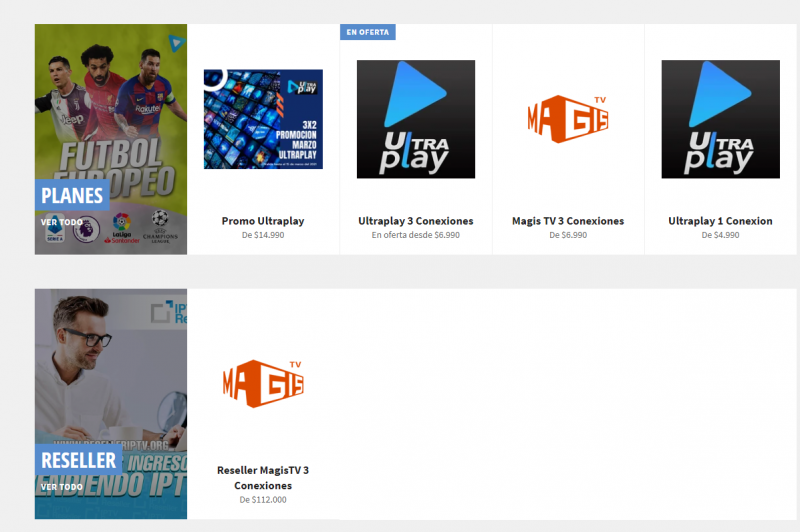Click the De $112.000 price text
The image size is (800, 532).
click(x=263, y=500)
